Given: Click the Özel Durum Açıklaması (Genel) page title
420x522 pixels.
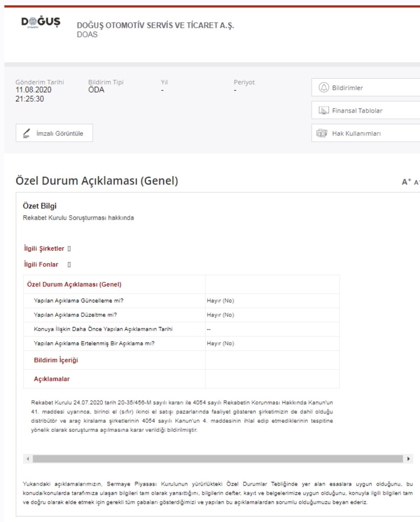Looking at the screenshot, I should click(x=97, y=181).
